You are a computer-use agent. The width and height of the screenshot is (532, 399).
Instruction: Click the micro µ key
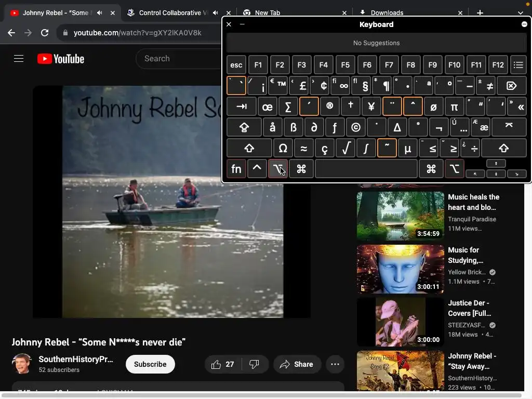407,148
